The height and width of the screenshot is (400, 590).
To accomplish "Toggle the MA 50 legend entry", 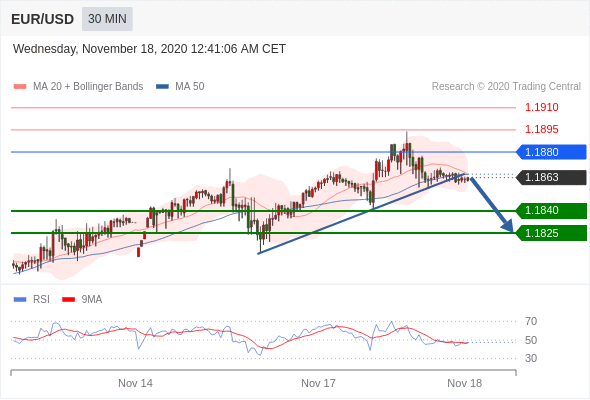I will 180,87.
